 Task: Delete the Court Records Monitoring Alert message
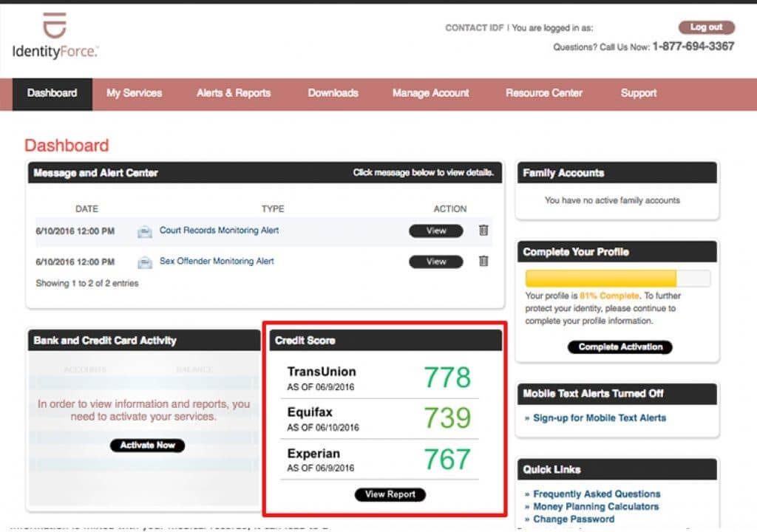tap(483, 231)
